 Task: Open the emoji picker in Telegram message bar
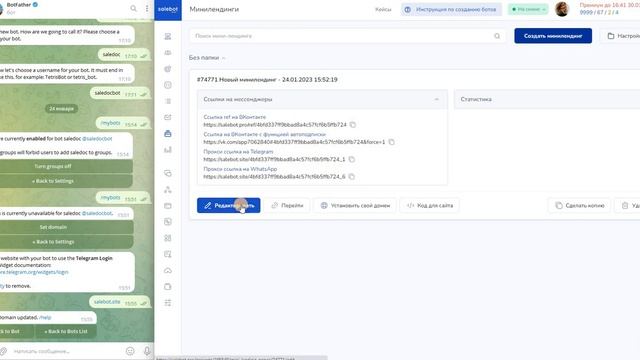[130, 351]
